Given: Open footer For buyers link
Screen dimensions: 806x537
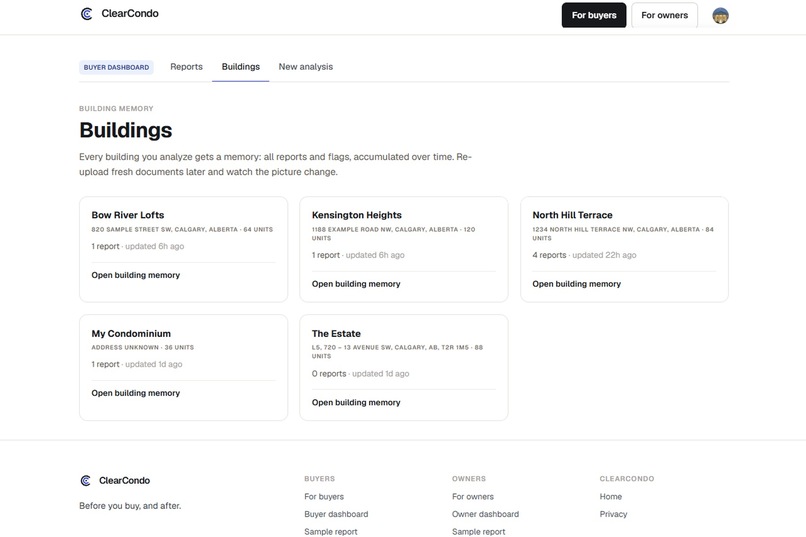Looking at the screenshot, I should tap(324, 496).
